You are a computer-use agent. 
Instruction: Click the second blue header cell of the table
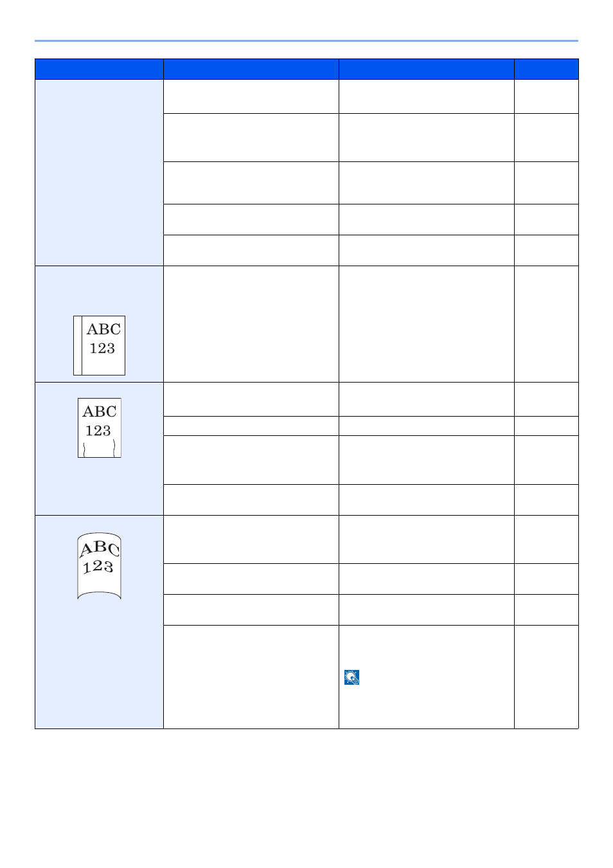coord(251,69)
